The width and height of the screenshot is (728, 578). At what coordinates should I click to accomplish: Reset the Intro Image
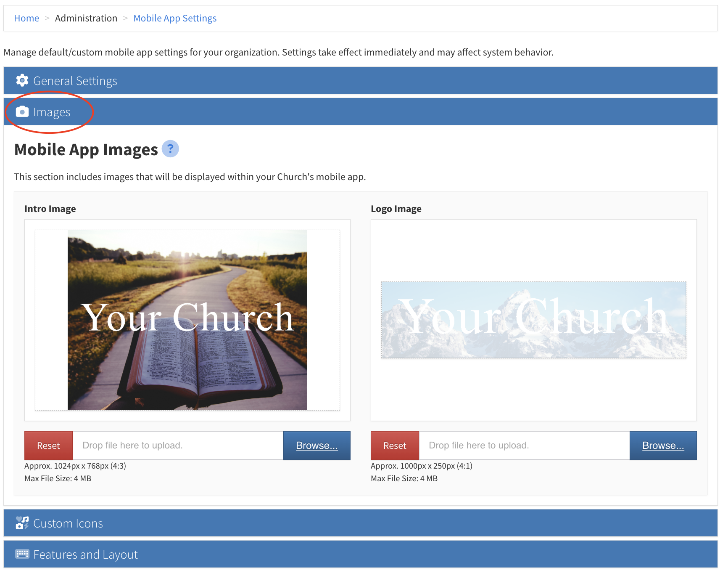tap(49, 445)
